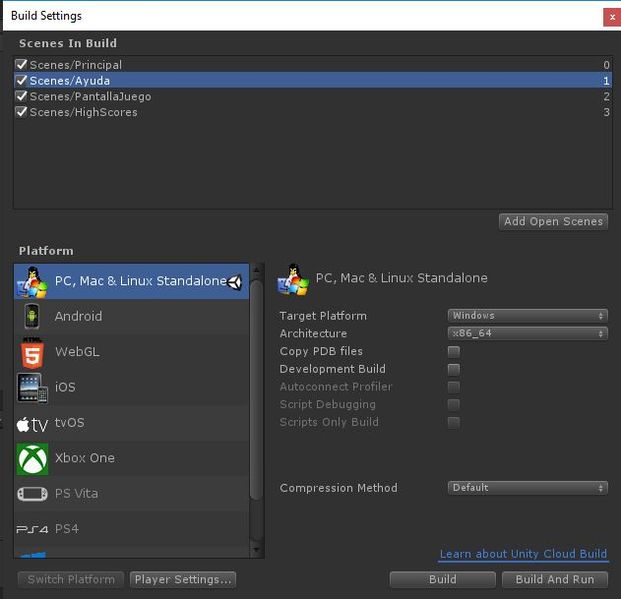Click the Standalone icon in the right-hand details header

coord(293,279)
